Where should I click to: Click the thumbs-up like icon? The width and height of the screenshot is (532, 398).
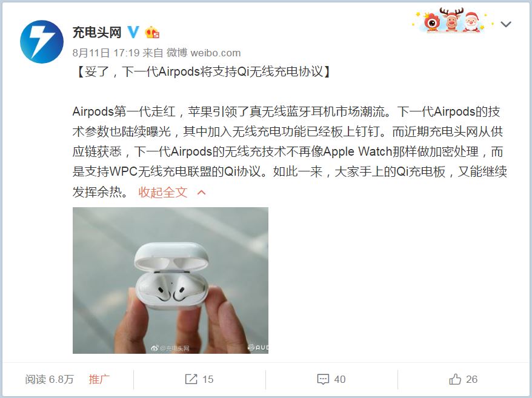tap(455, 379)
